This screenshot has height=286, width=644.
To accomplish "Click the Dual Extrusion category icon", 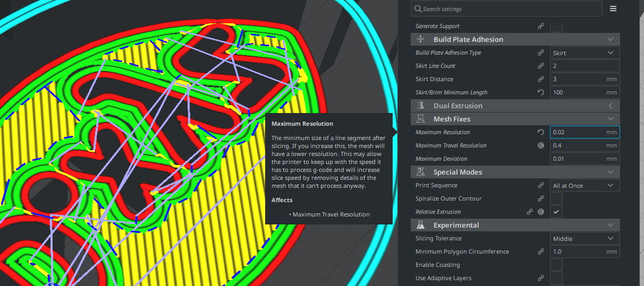I will tap(421, 106).
